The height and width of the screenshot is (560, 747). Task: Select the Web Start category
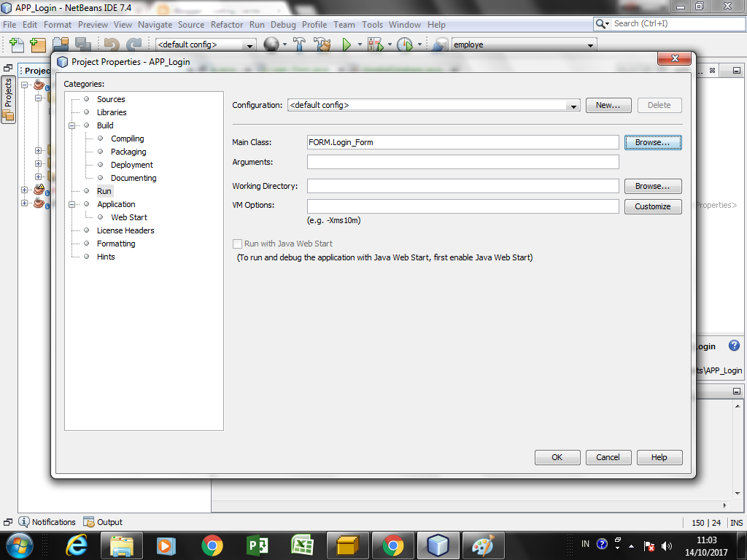[129, 217]
